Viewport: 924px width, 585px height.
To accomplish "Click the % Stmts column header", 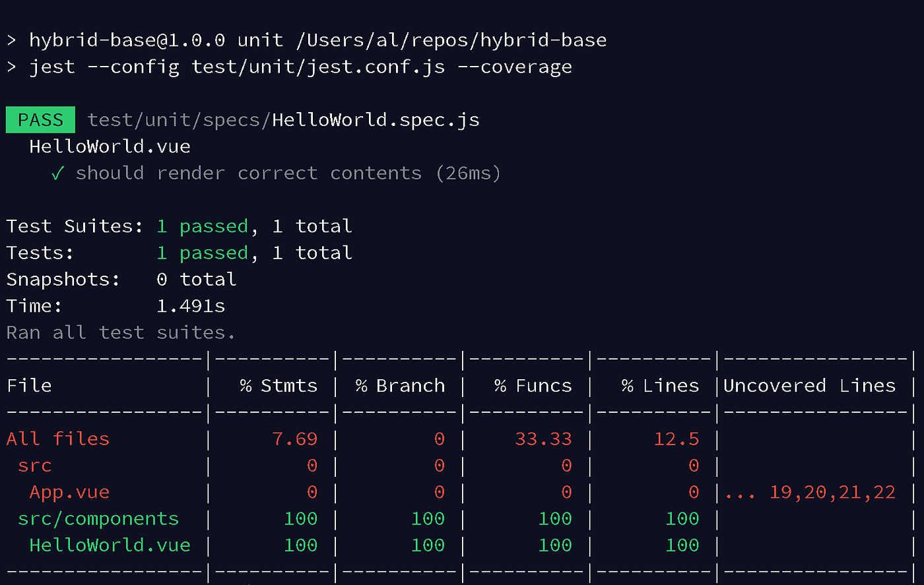I will tap(278, 386).
